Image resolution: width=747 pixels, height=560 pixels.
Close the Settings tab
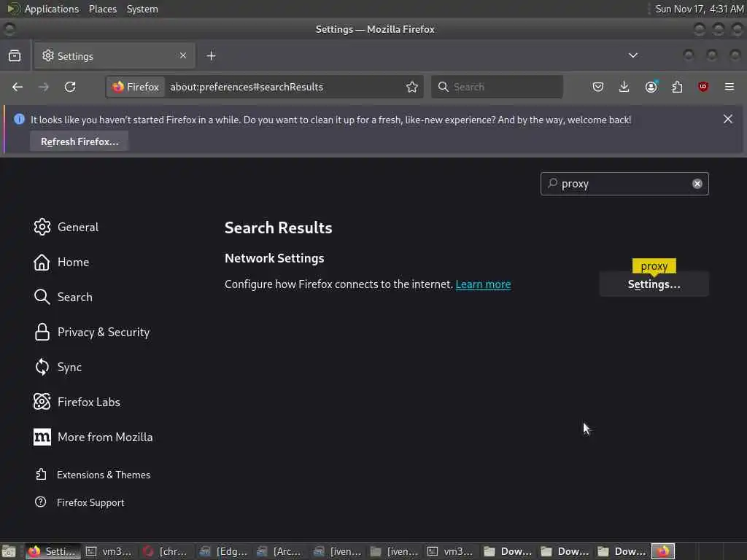pyautogui.click(x=183, y=55)
